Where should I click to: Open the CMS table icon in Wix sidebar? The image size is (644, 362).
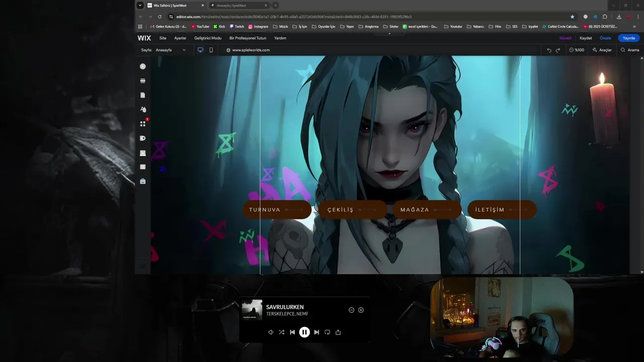(x=143, y=167)
